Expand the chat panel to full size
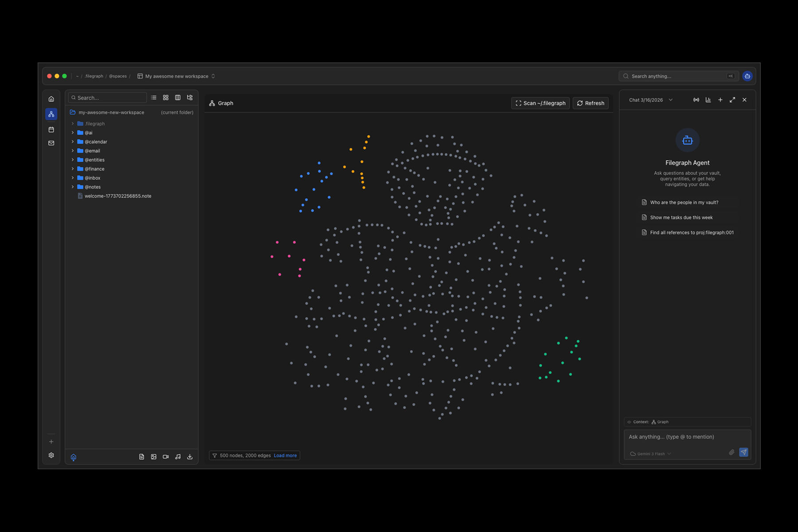798x532 pixels. [732, 100]
